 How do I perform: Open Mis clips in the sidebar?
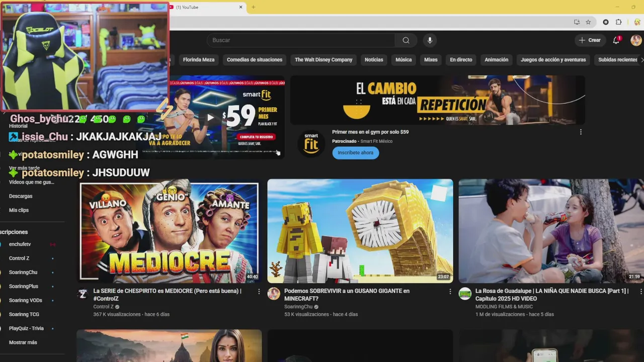[19, 210]
